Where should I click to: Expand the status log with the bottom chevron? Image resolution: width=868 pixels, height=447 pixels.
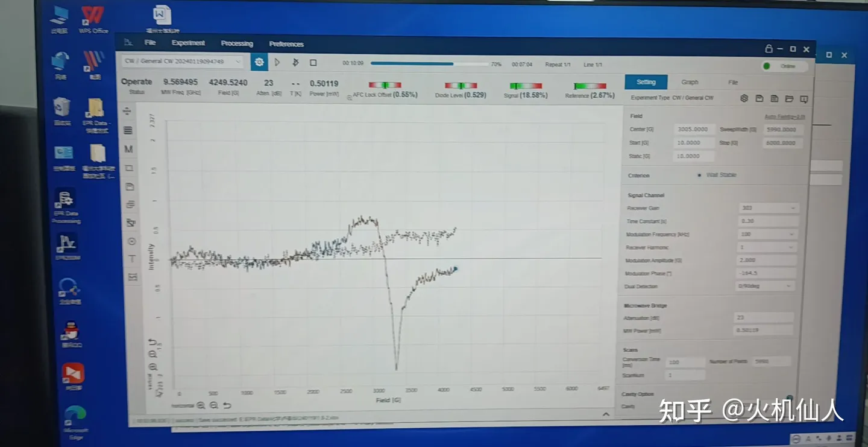coord(606,414)
